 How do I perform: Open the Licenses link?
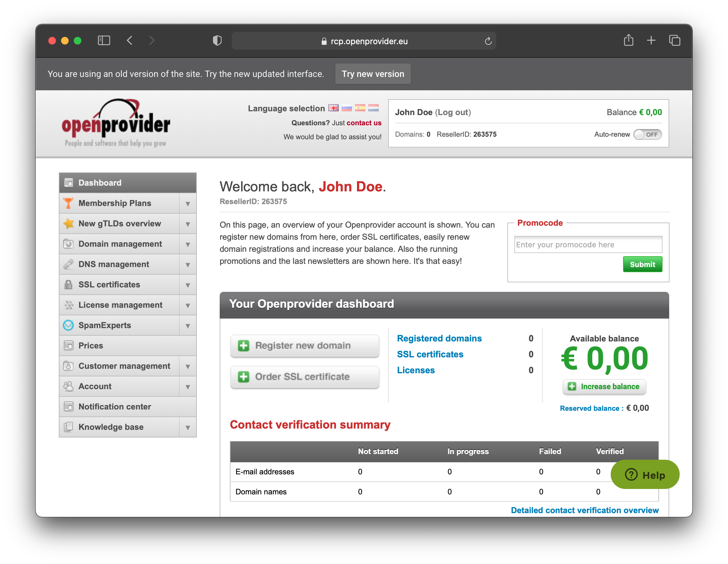(416, 370)
